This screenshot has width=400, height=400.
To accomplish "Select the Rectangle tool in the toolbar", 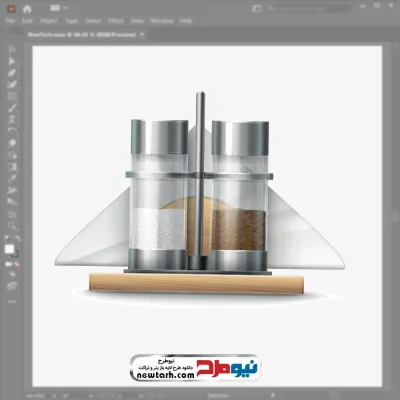I will click(12, 96).
